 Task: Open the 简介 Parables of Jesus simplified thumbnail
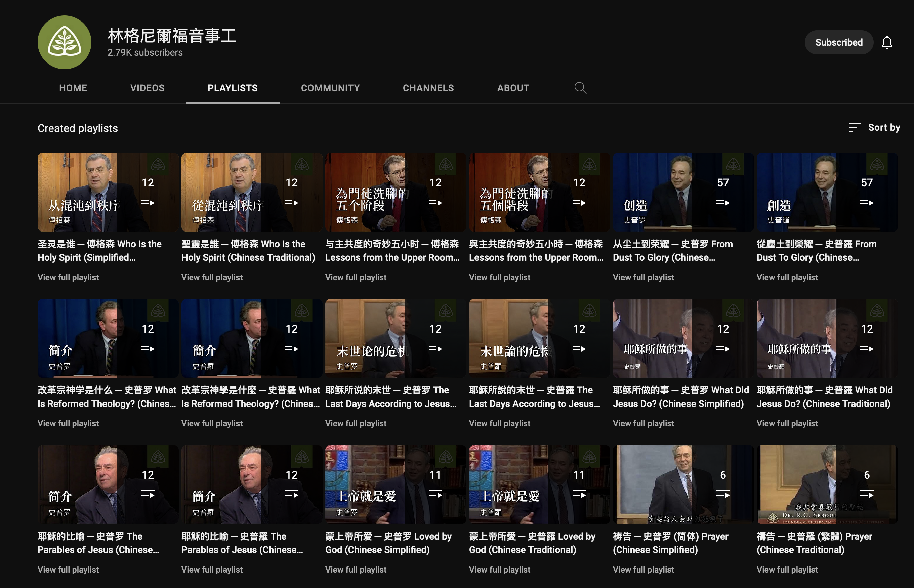pos(108,485)
